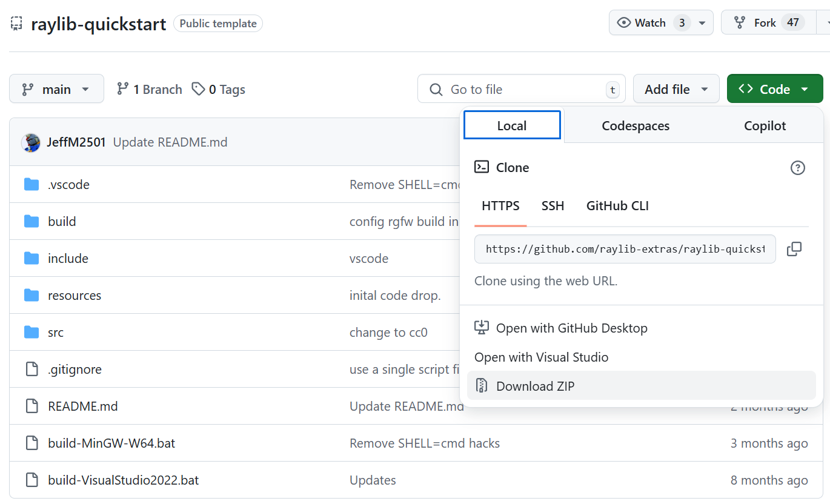
Task: Click the Go to file search field
Action: 521,90
